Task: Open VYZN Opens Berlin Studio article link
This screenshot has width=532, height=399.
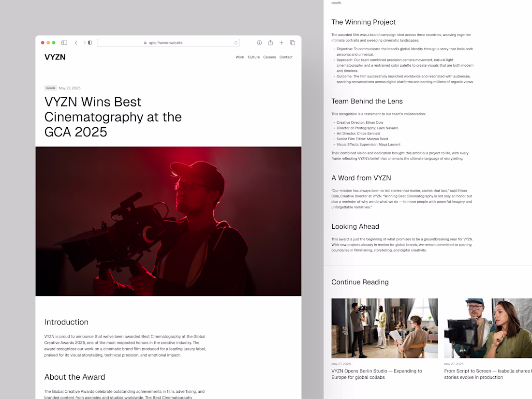Action: tap(377, 374)
